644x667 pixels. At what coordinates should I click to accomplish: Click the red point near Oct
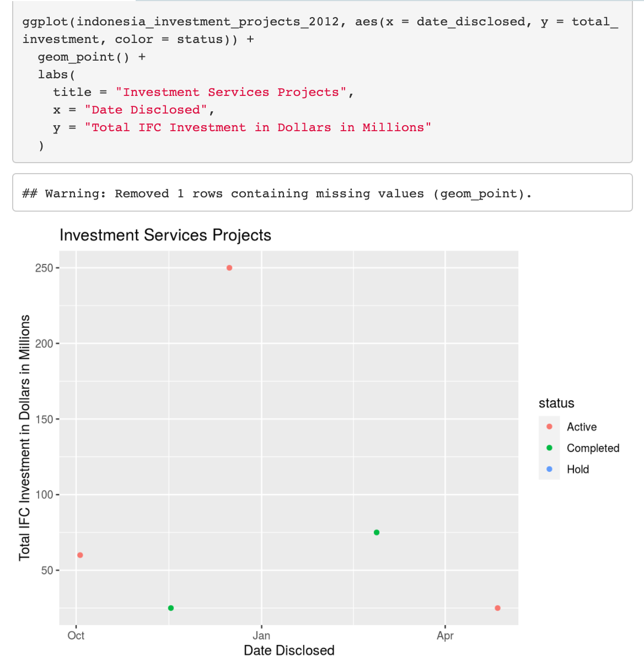[80, 555]
